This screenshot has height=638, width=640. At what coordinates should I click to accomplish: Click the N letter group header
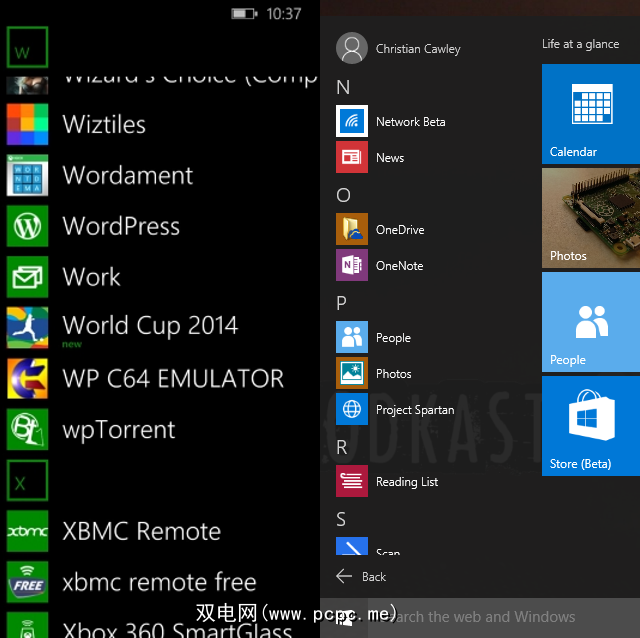click(x=343, y=87)
